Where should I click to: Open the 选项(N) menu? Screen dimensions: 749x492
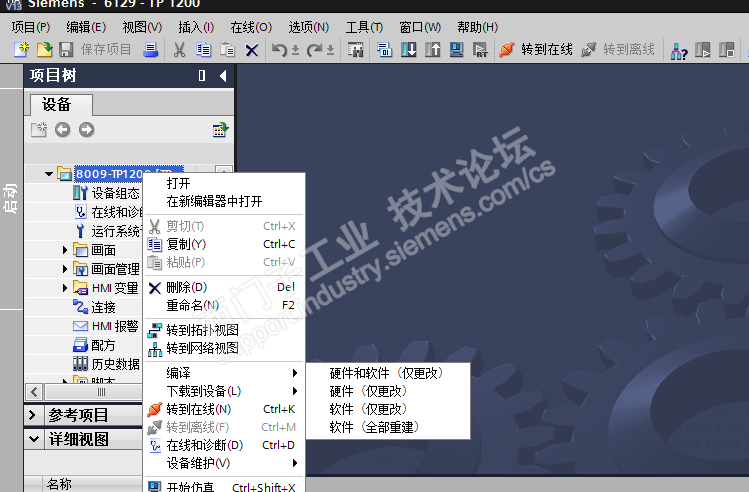309,27
